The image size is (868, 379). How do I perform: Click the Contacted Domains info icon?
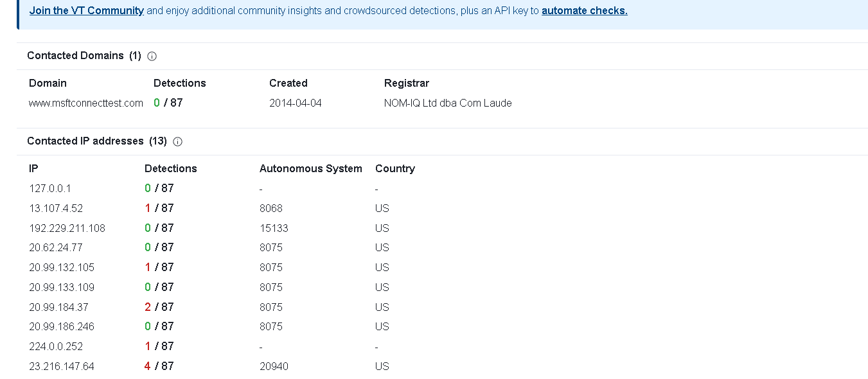pos(152,57)
